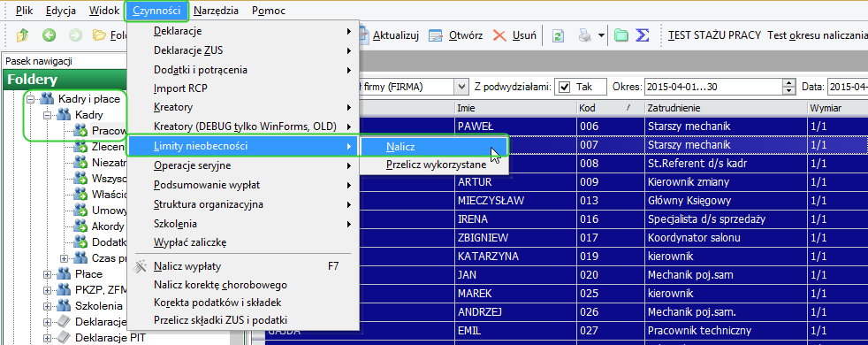The image size is (868, 345).
Task: Open Kreatory (DEBUG tylko WinForms, OLD)
Action: point(244,126)
